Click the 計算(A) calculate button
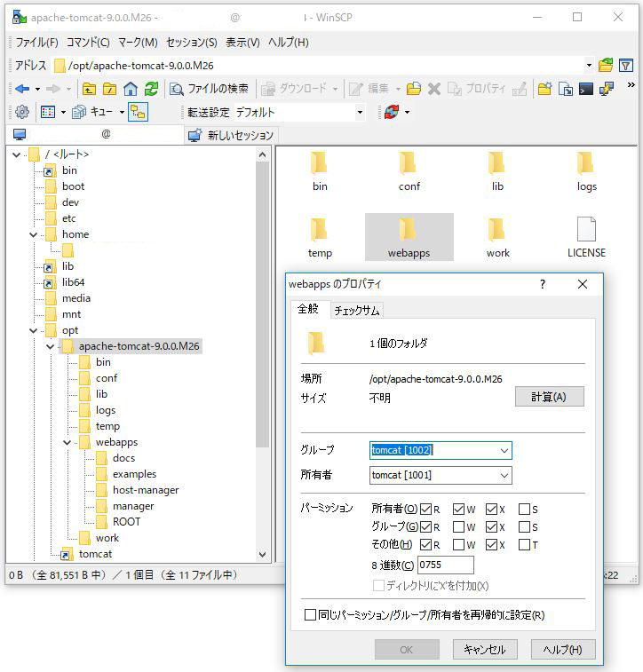The width and height of the screenshot is (643, 672). [x=549, y=397]
